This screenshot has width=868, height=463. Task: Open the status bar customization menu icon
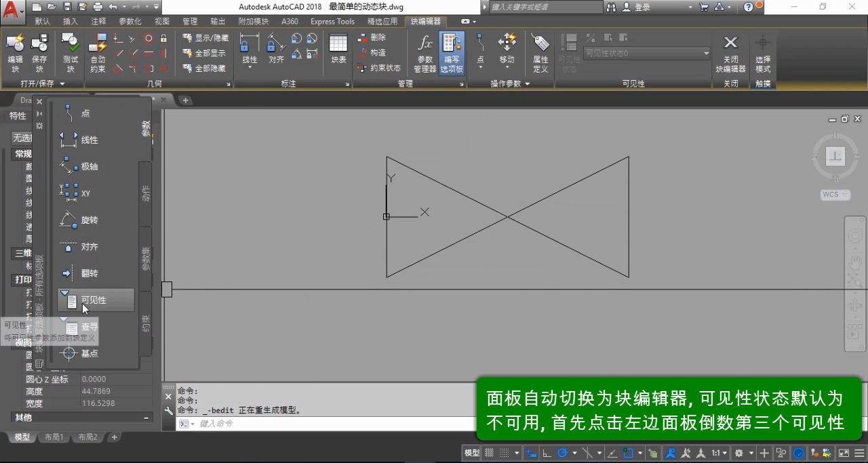click(x=859, y=453)
